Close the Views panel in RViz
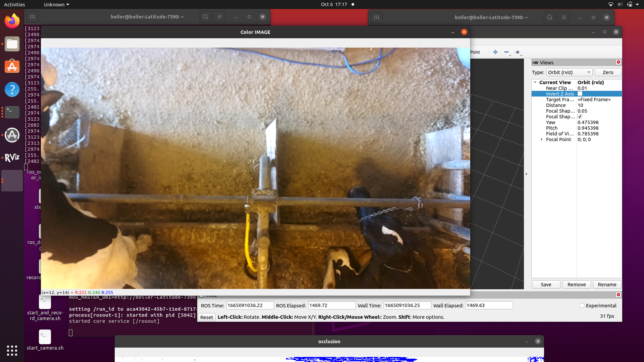The width and height of the screenshot is (644, 362). point(619,62)
